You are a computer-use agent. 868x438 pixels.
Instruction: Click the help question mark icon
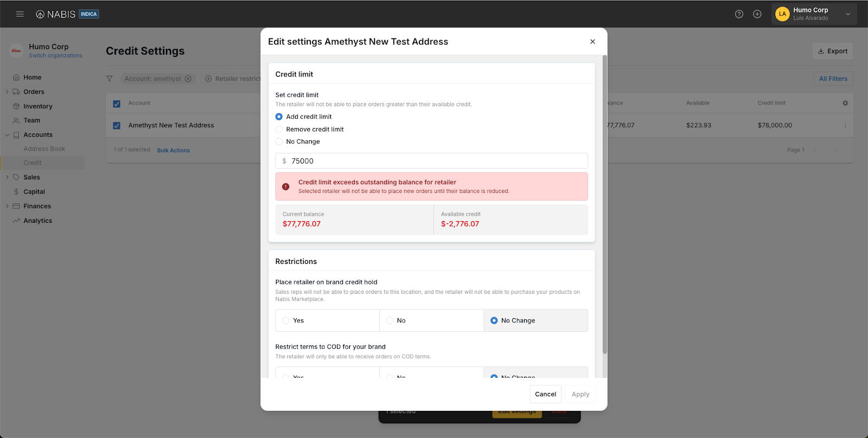(739, 14)
